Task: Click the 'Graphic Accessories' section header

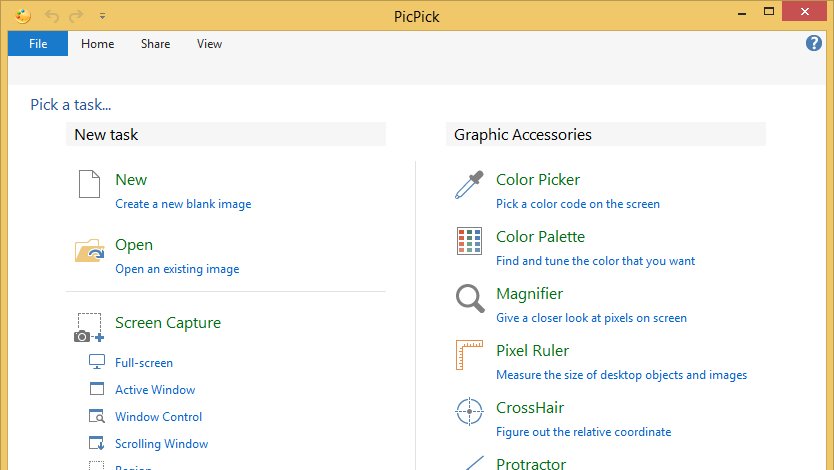Action: tap(606, 135)
